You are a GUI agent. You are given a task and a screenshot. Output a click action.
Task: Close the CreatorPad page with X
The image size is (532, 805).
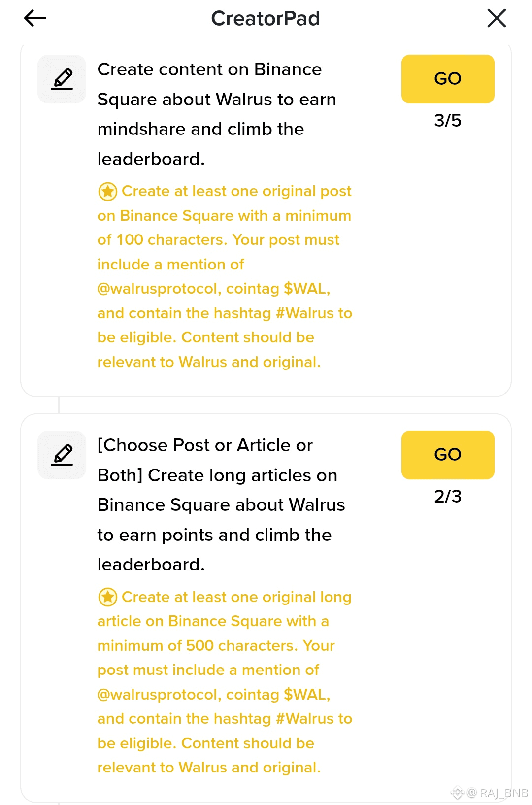496,19
